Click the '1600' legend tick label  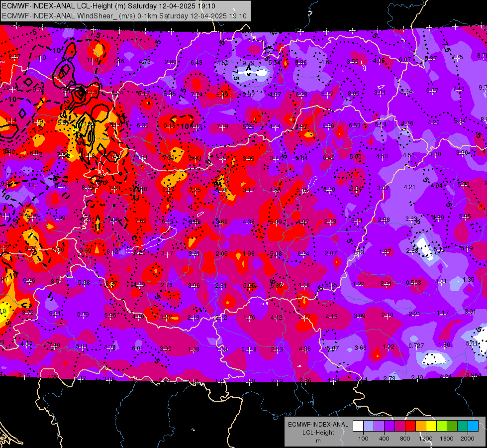coord(447,439)
